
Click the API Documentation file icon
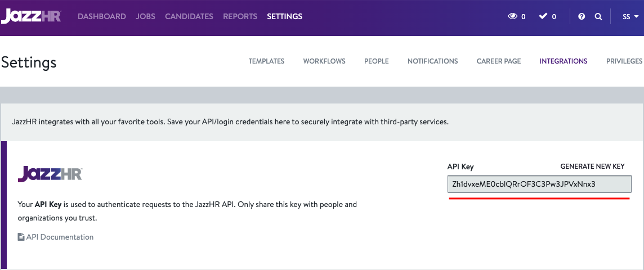(21, 237)
